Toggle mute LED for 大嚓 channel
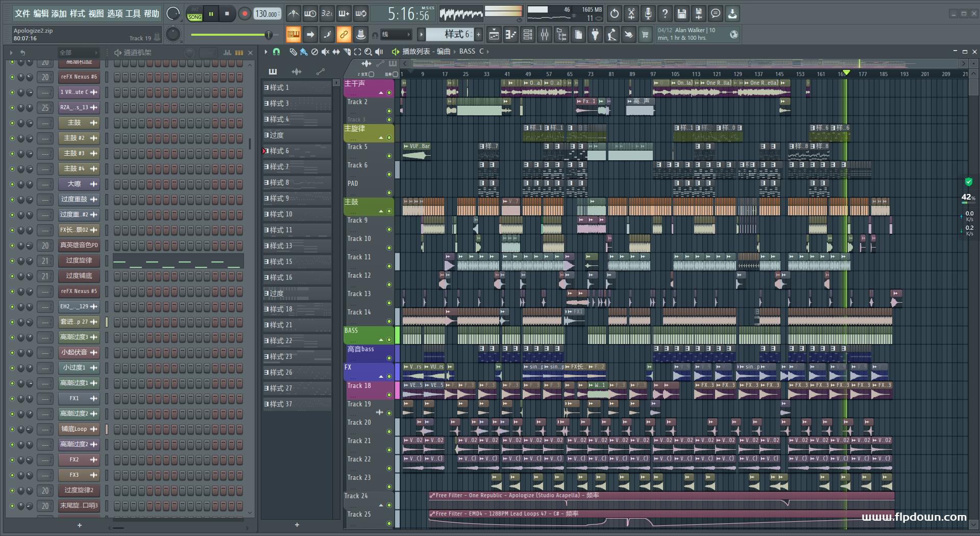Viewport: 980px width, 536px height. 12,184
